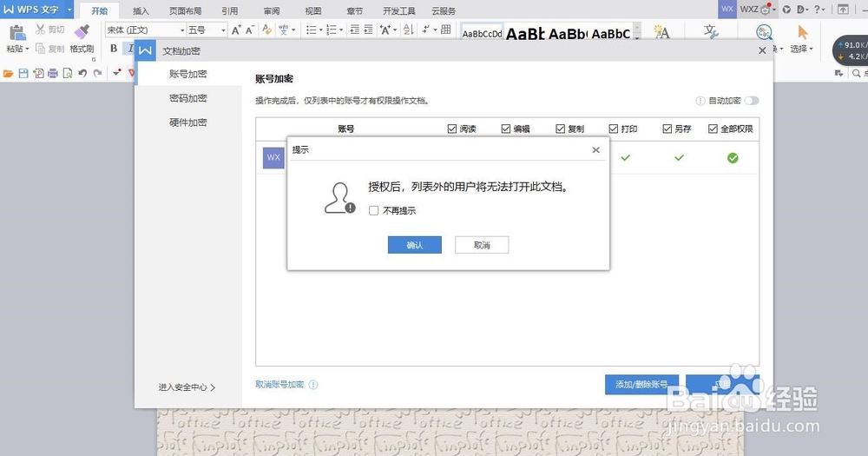
Task: Click the Paste (粘贴) clipboard icon
Action: 17,32
